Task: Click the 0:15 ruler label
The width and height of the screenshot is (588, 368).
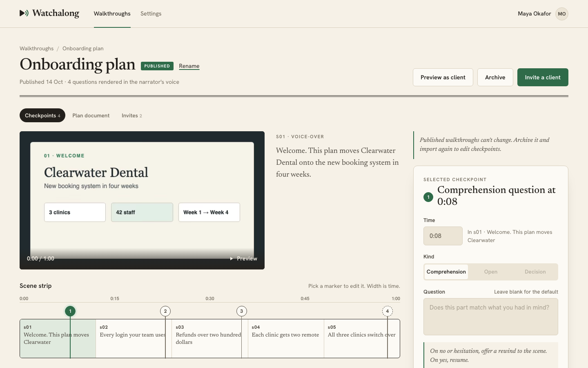Action: pos(115,298)
